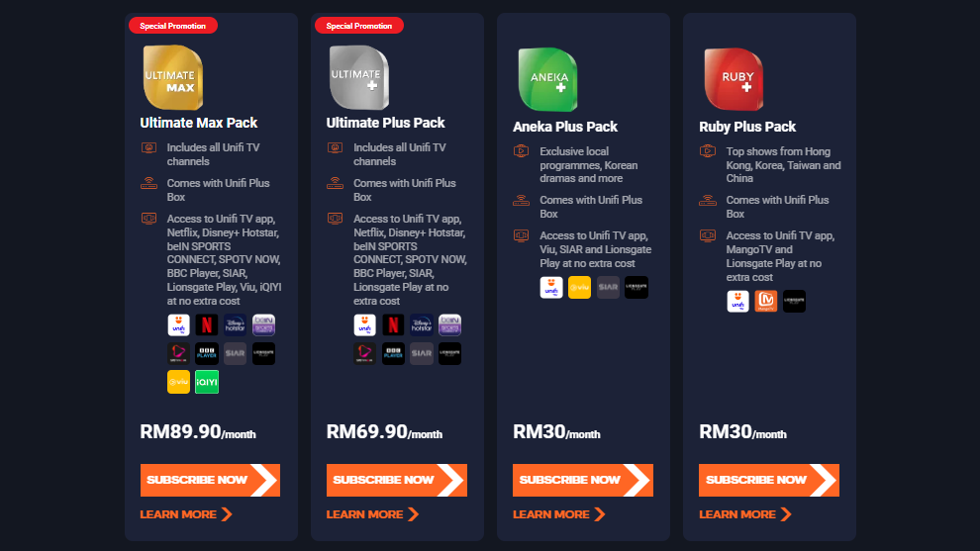The height and width of the screenshot is (551, 980).
Task: Click the Disney+ Hotstar icon in Ultimate Plus Pack
Action: tap(422, 324)
